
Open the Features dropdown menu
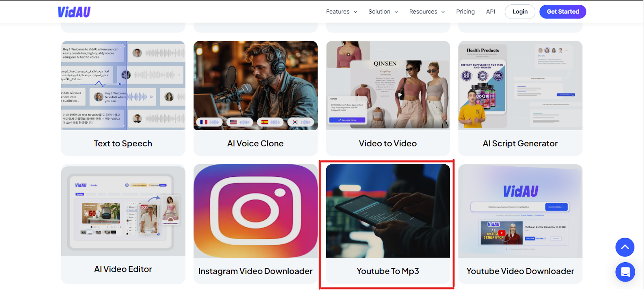pyautogui.click(x=342, y=12)
